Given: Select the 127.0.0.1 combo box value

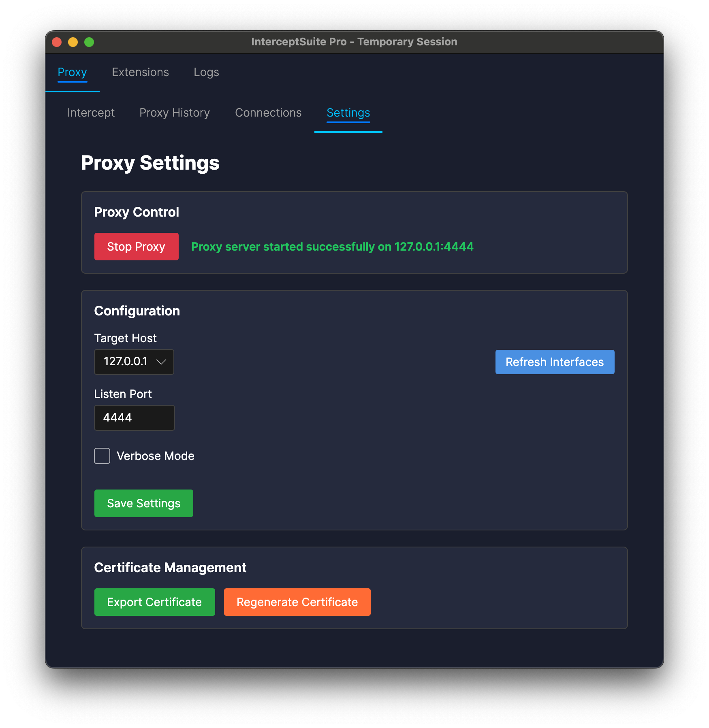Looking at the screenshot, I should [x=126, y=362].
